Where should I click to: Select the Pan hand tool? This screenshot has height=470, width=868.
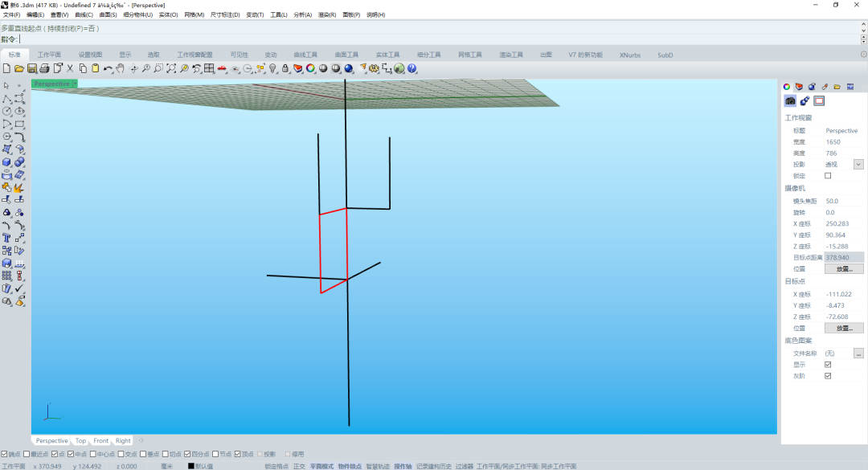120,68
